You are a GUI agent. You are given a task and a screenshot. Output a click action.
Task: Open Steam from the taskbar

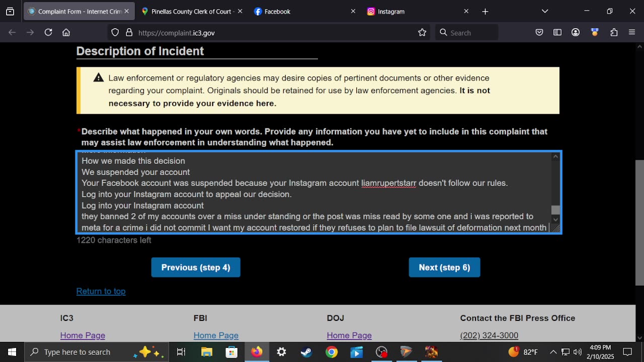[x=306, y=352]
